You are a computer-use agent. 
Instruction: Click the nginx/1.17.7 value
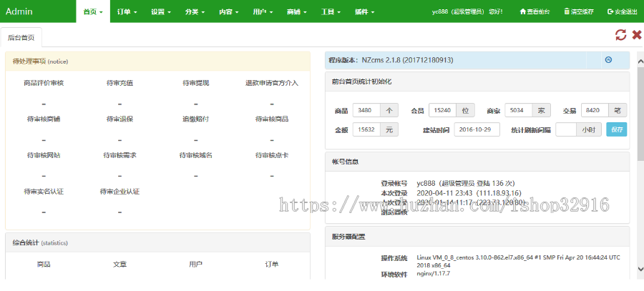[x=434, y=273]
